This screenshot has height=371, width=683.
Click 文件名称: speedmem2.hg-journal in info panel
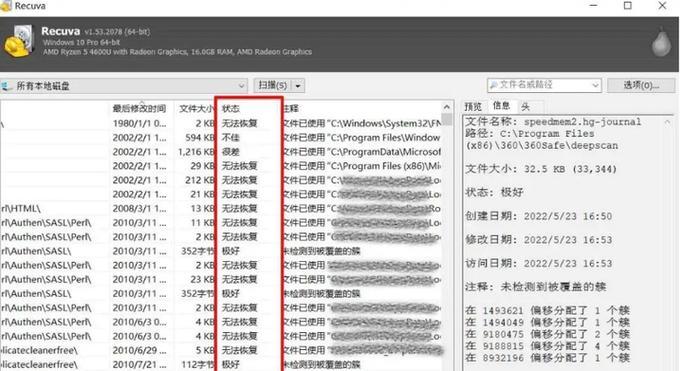[x=553, y=122]
